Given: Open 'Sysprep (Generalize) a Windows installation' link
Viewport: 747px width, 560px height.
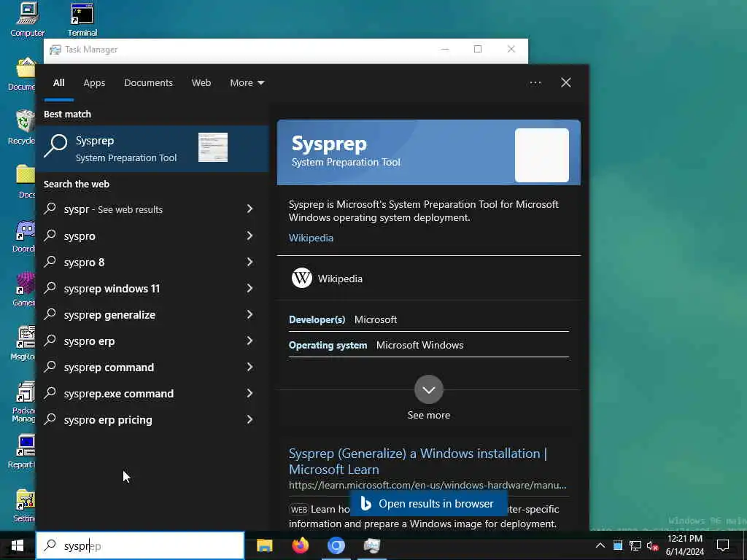Looking at the screenshot, I should (418, 461).
